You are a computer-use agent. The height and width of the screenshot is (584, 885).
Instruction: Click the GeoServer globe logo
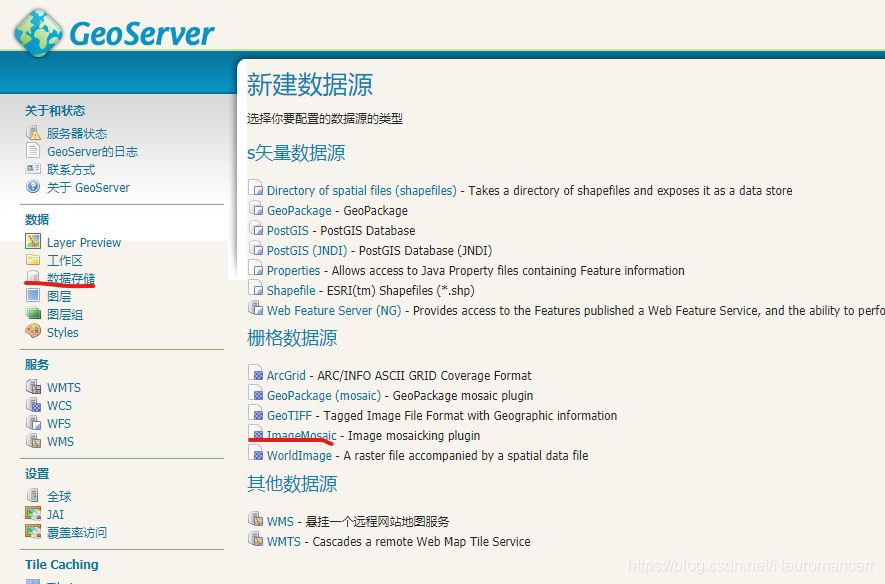pos(38,33)
